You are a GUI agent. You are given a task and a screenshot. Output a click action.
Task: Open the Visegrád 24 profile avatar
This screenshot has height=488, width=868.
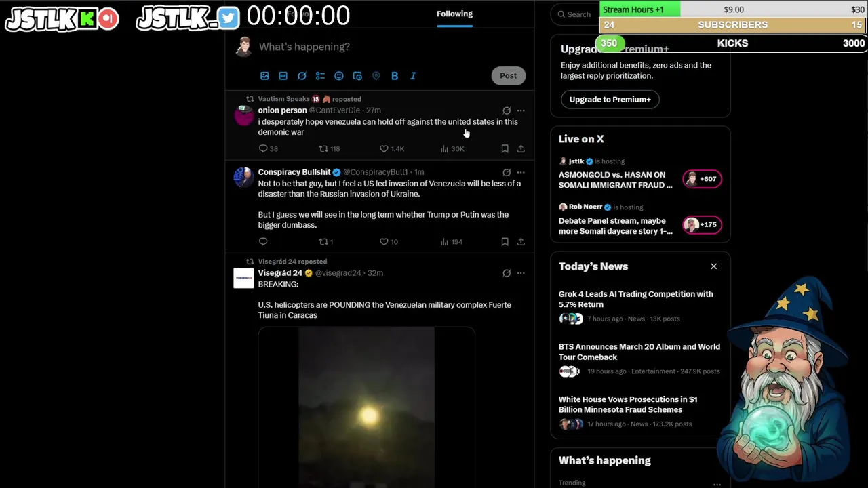point(243,278)
